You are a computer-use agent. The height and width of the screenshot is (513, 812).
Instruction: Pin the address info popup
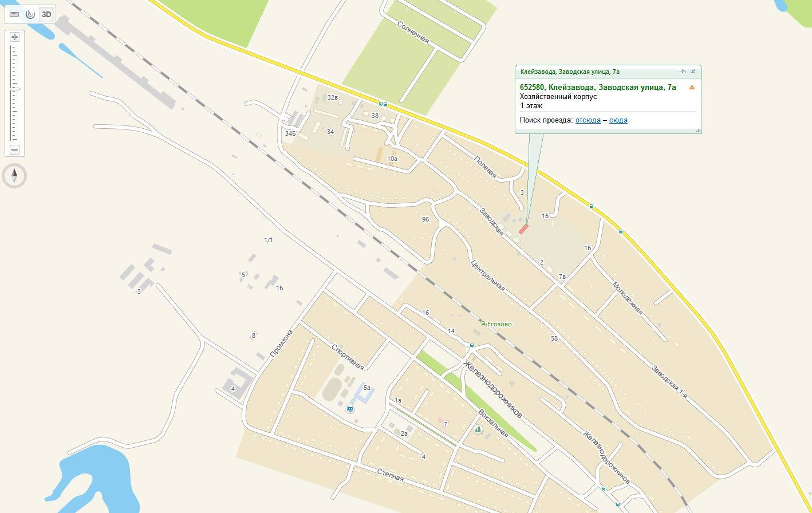coord(683,72)
